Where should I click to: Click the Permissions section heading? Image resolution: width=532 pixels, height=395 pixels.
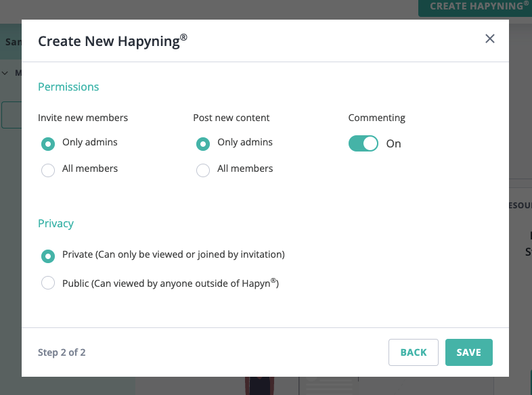pos(68,87)
